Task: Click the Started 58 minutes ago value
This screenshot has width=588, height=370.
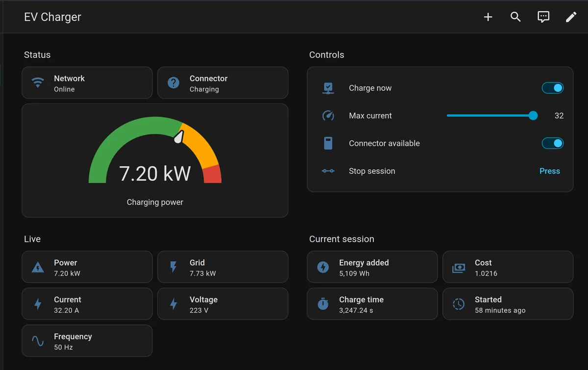Action: click(x=500, y=310)
